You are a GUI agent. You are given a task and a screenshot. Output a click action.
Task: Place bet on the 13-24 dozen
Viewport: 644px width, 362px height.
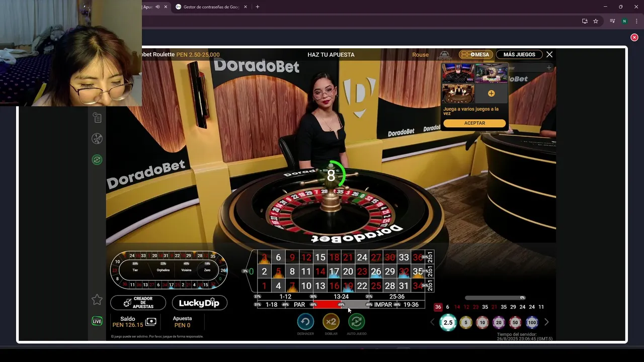tap(341, 297)
